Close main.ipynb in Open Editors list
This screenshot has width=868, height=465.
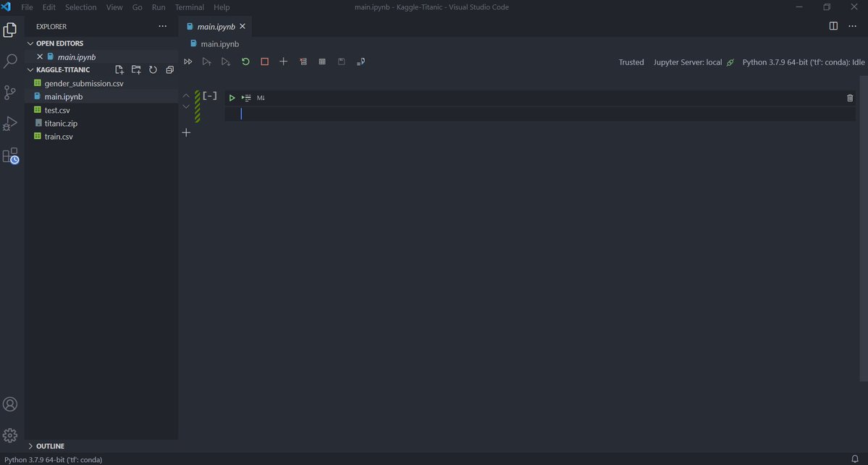pos(40,56)
